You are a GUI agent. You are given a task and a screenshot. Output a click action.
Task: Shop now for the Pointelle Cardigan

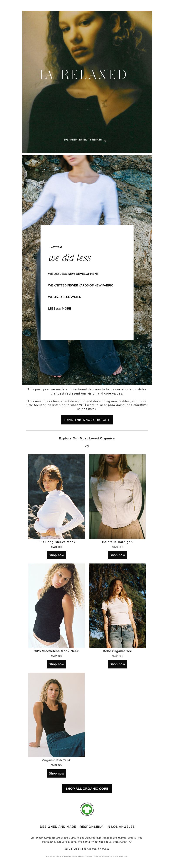(x=117, y=555)
